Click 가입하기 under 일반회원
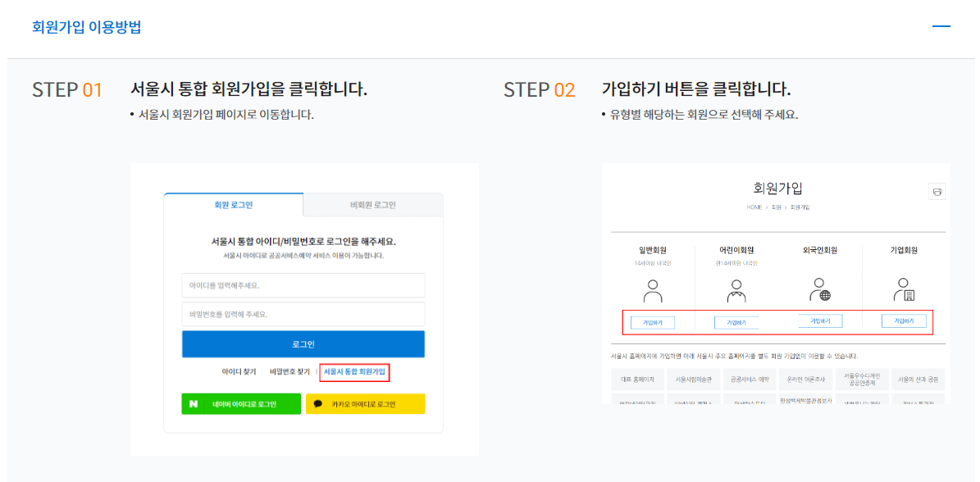The height and width of the screenshot is (482, 980). [x=654, y=321]
